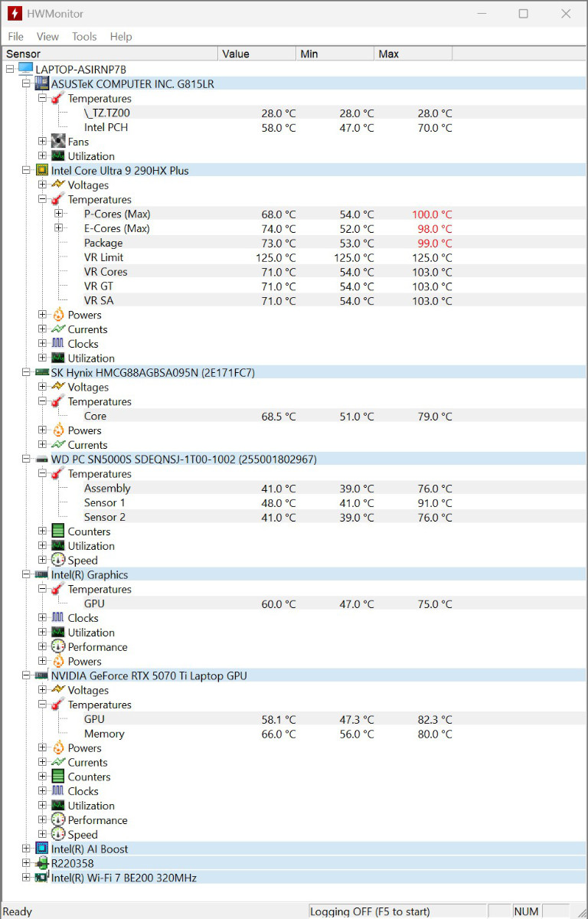
Task: Click the CPU Currents waveform icon
Action: [58, 329]
